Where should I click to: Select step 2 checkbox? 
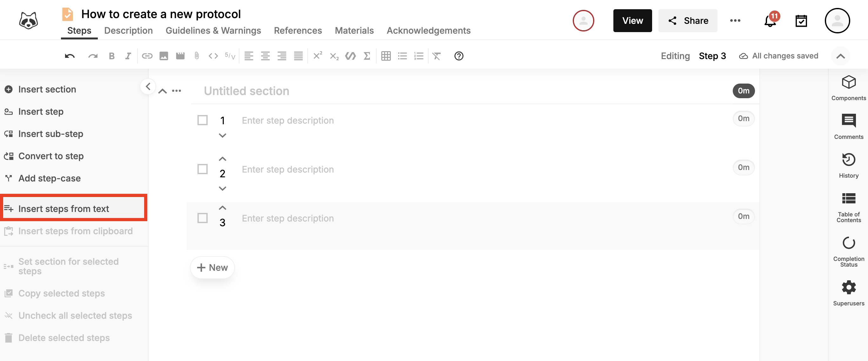pos(202,169)
